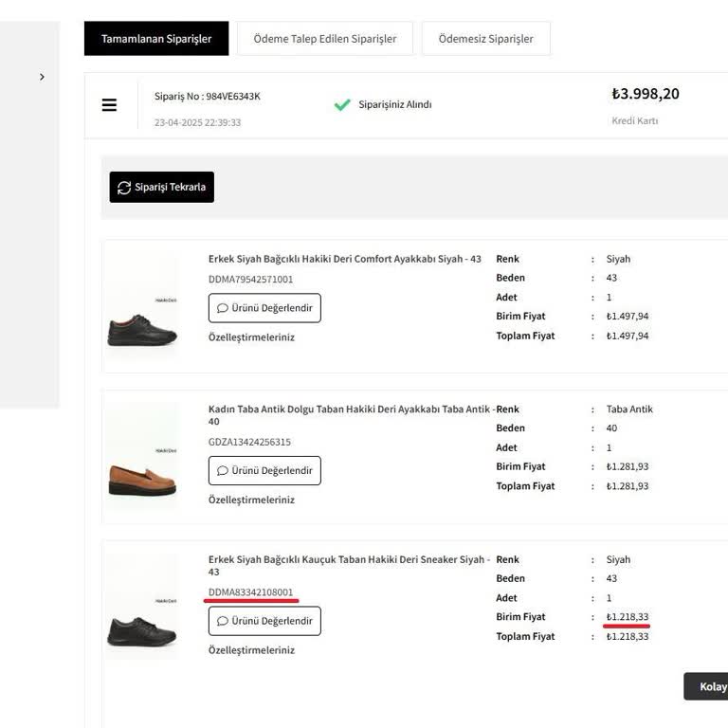Expand the left sidebar chevron arrow
This screenshot has width=728, height=728.
(x=42, y=77)
